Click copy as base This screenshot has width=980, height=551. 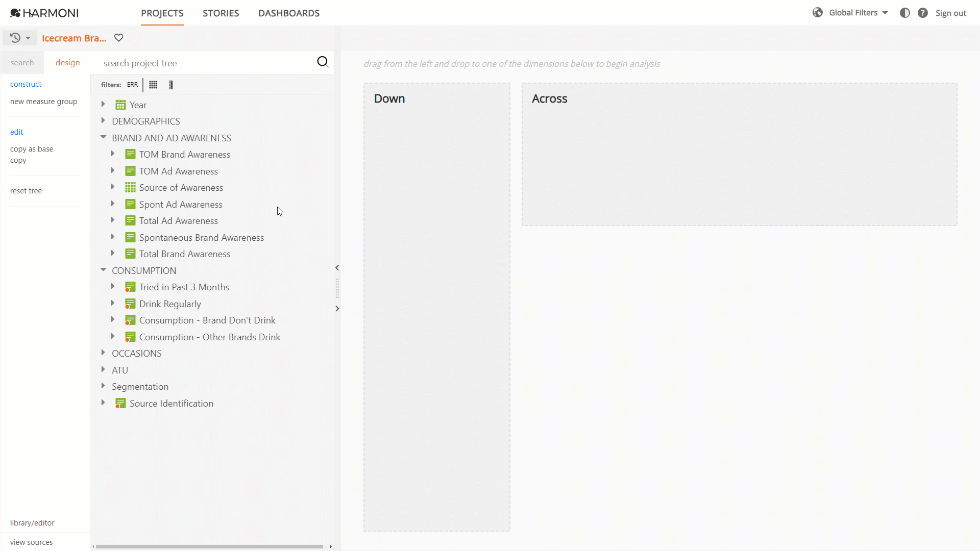tap(32, 149)
